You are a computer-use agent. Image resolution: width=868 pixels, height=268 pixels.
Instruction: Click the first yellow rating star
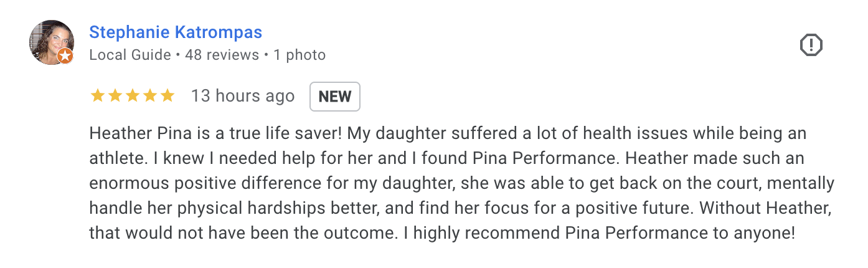click(97, 95)
